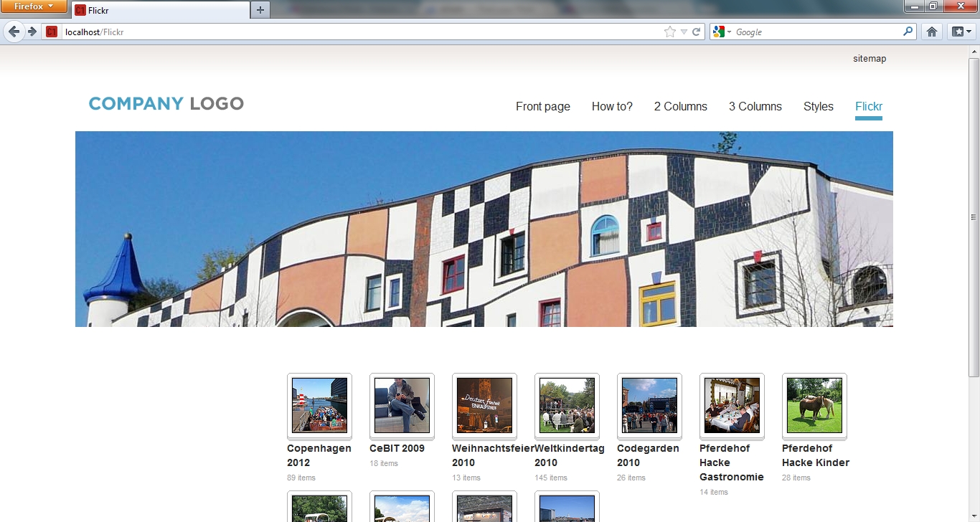Bookmark this page with the star icon
Image resolution: width=980 pixels, height=522 pixels.
tap(669, 32)
